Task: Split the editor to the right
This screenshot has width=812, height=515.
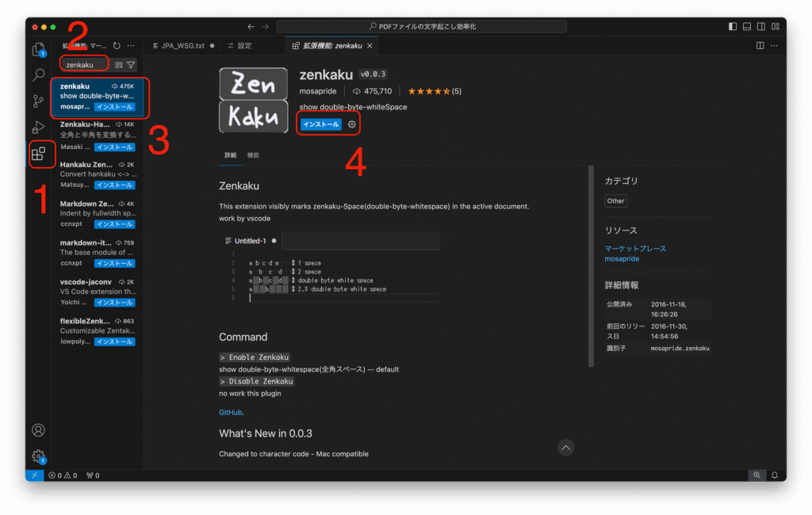Action: [x=760, y=45]
